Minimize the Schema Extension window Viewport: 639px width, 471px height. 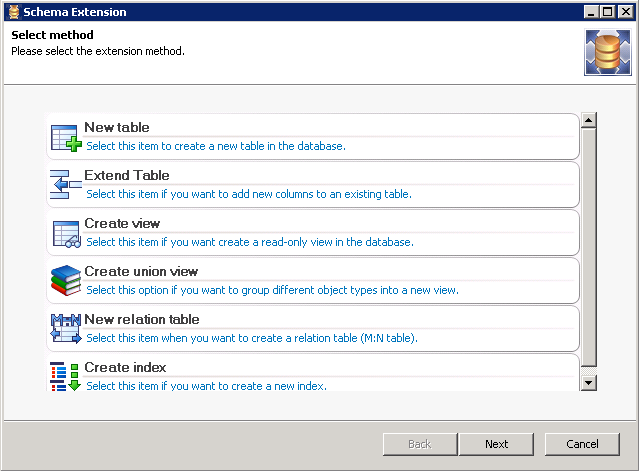click(x=591, y=12)
